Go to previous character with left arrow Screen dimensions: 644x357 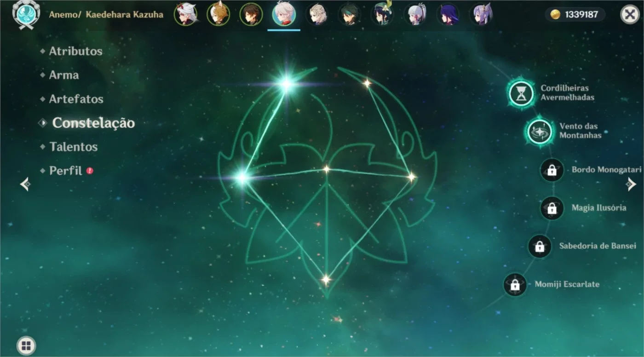25,184
